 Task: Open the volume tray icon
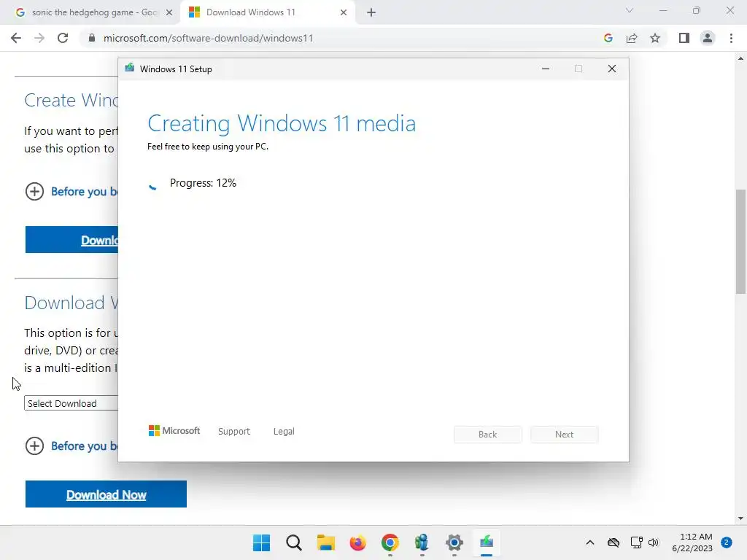tap(654, 542)
